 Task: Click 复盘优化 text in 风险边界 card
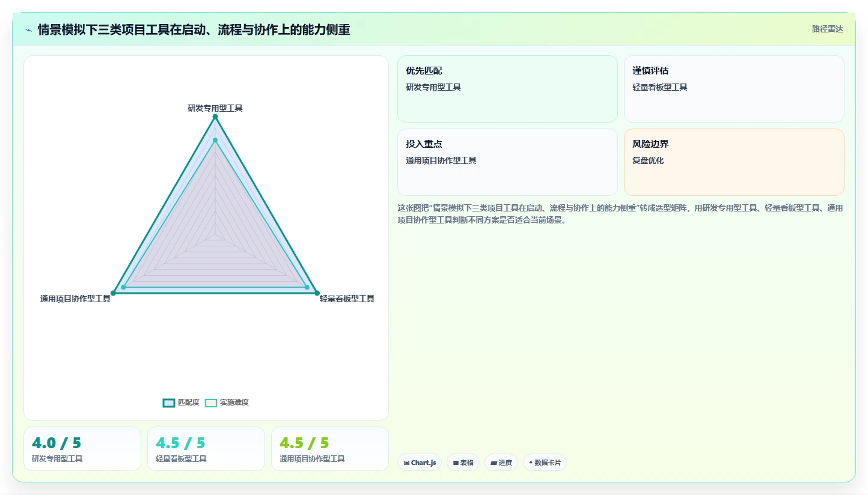click(x=648, y=160)
